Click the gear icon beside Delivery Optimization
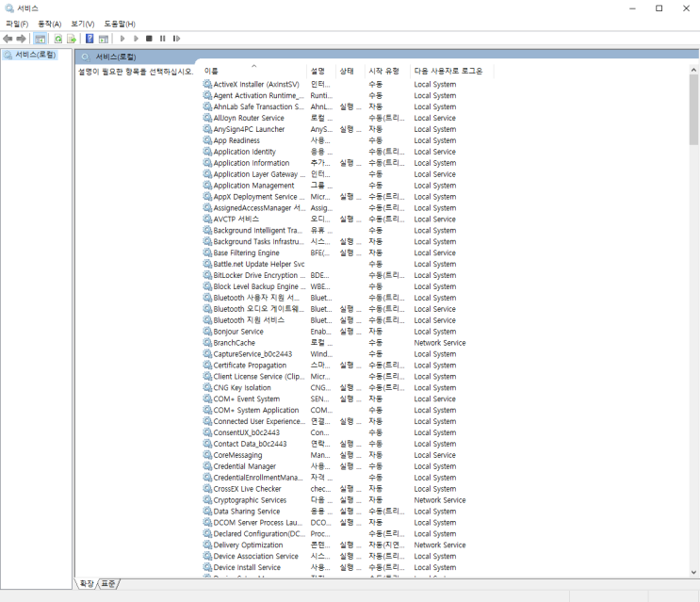The width and height of the screenshot is (700, 602). click(207, 545)
